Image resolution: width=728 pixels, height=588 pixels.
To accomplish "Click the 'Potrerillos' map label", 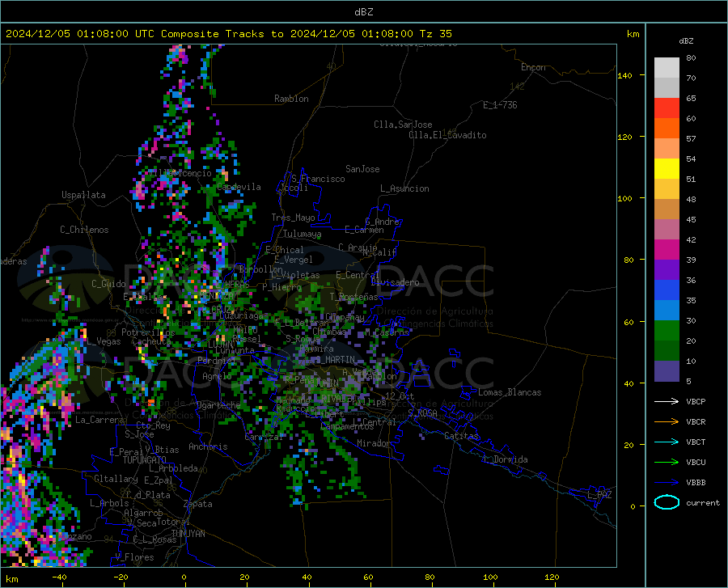I will click(148, 332).
